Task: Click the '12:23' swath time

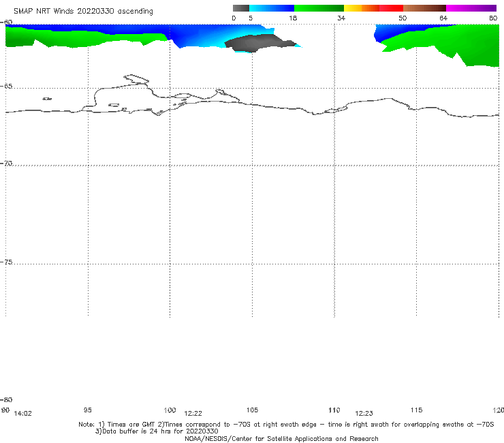Action: [x=364, y=414]
